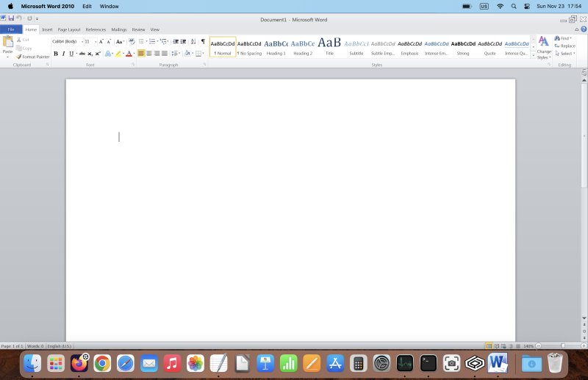Apply the Title style
588x380 pixels.
pos(329,47)
